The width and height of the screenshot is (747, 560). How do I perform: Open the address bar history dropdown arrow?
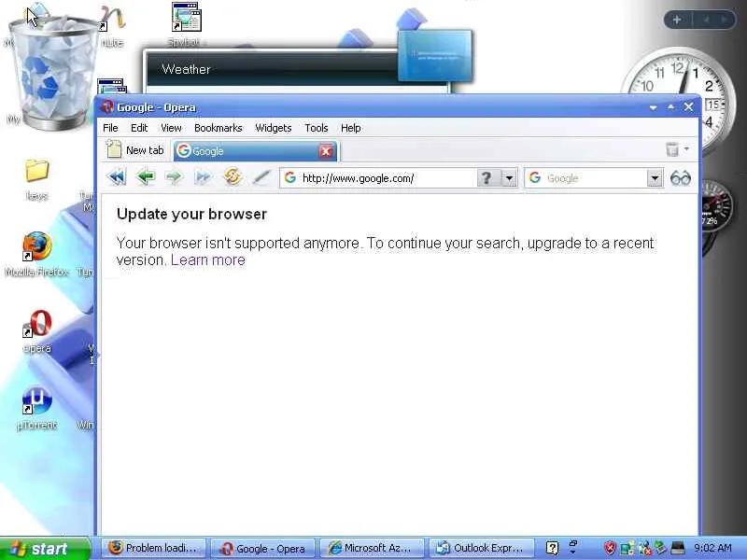coord(509,178)
